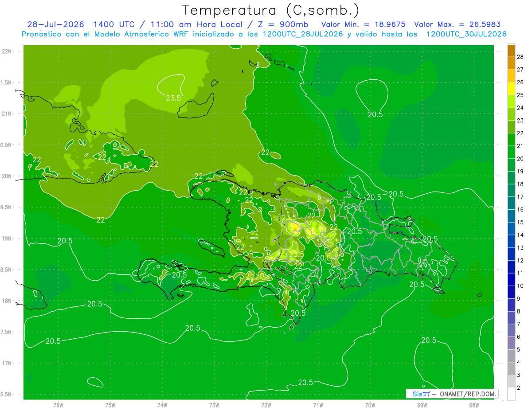The image size is (532, 411).
Task: Click the "18N" latitude axis label
Action: (x=7, y=301)
